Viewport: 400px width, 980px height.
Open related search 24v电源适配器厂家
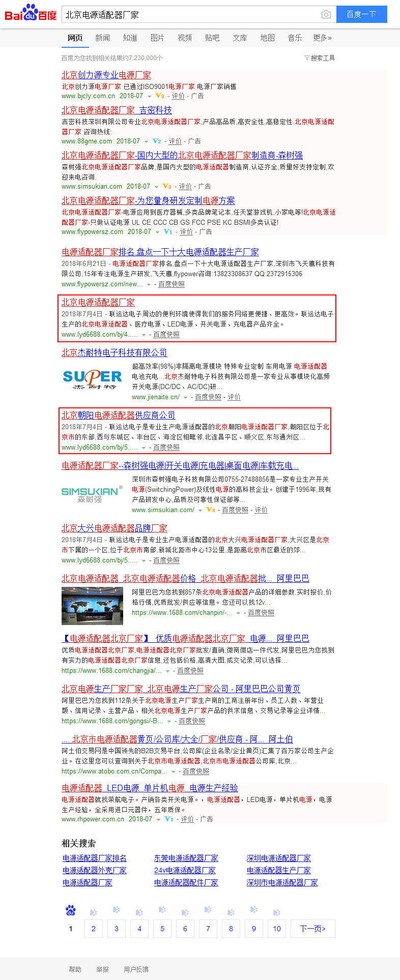coord(185,870)
